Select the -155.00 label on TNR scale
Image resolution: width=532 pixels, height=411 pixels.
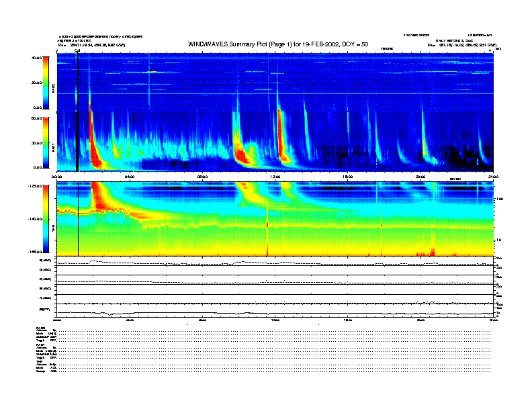pos(35,252)
